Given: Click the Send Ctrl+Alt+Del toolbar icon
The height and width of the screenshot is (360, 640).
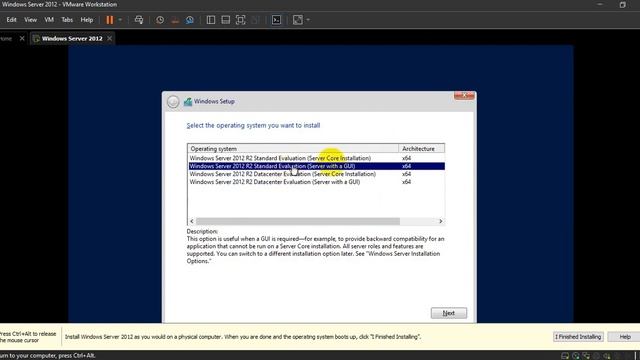Looking at the screenshot, I should (x=139, y=20).
